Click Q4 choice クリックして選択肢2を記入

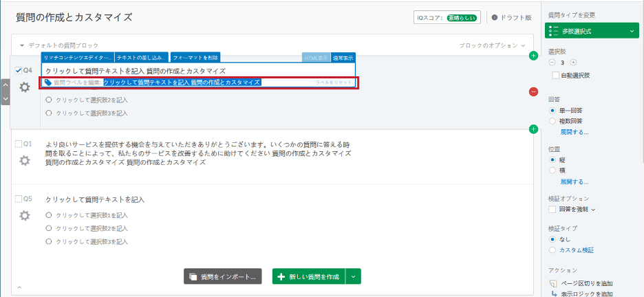click(92, 100)
